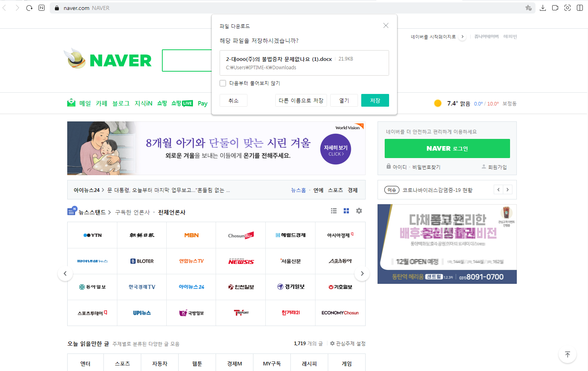Click the Naver hat logo
The image size is (588, 371).
pyautogui.click(x=75, y=59)
